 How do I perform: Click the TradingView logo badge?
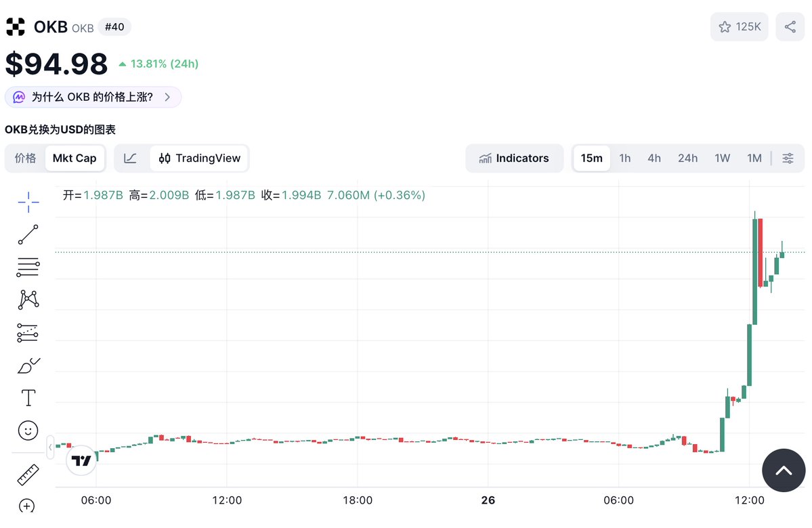[81, 460]
